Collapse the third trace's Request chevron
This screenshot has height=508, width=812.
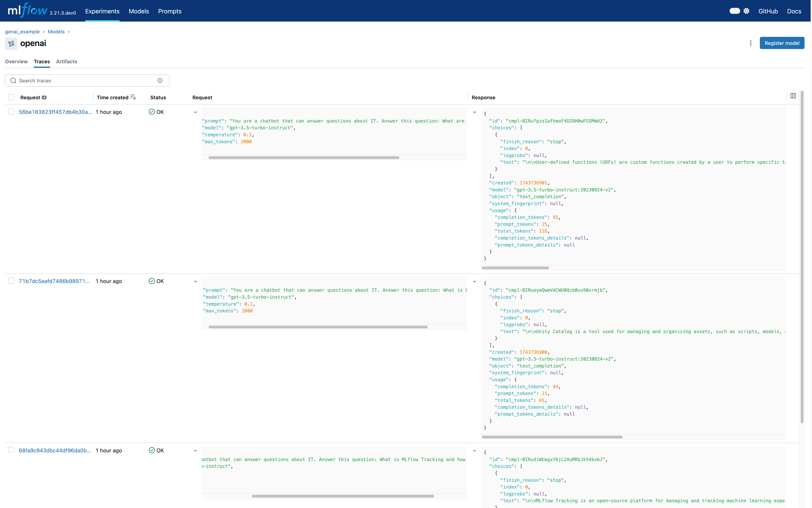(x=196, y=451)
